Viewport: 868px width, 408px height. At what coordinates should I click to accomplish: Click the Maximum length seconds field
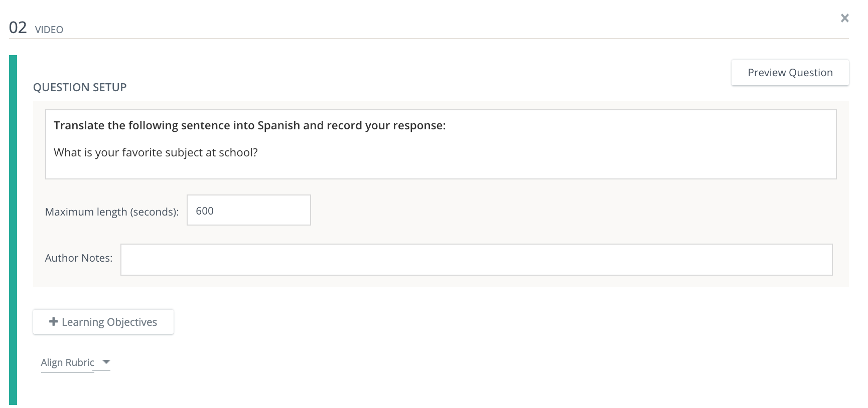coord(248,210)
